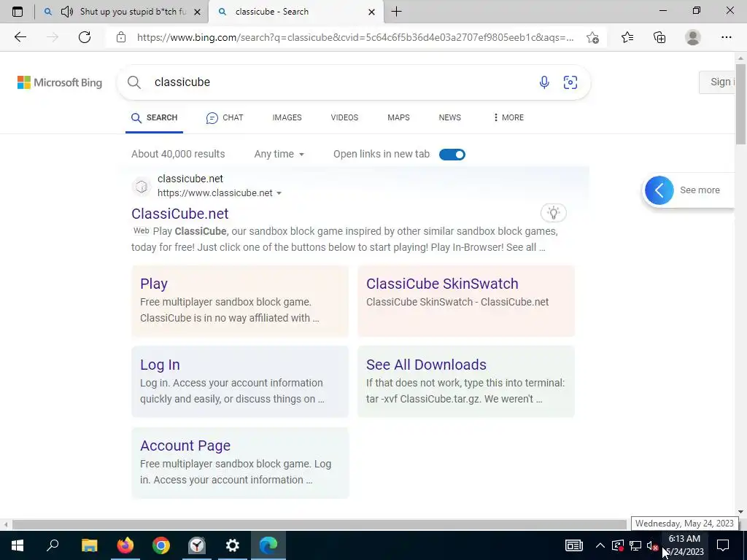The height and width of the screenshot is (560, 747).
Task: Expand the classicube.net URL dropdown arrow
Action: click(x=279, y=193)
